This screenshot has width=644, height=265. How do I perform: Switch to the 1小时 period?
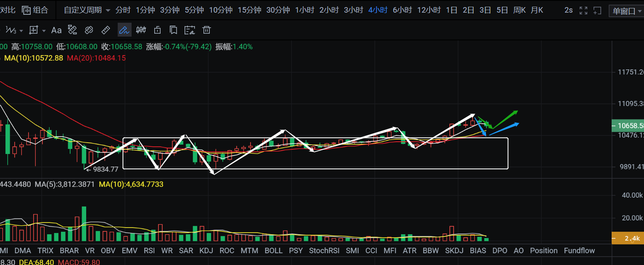point(305,10)
